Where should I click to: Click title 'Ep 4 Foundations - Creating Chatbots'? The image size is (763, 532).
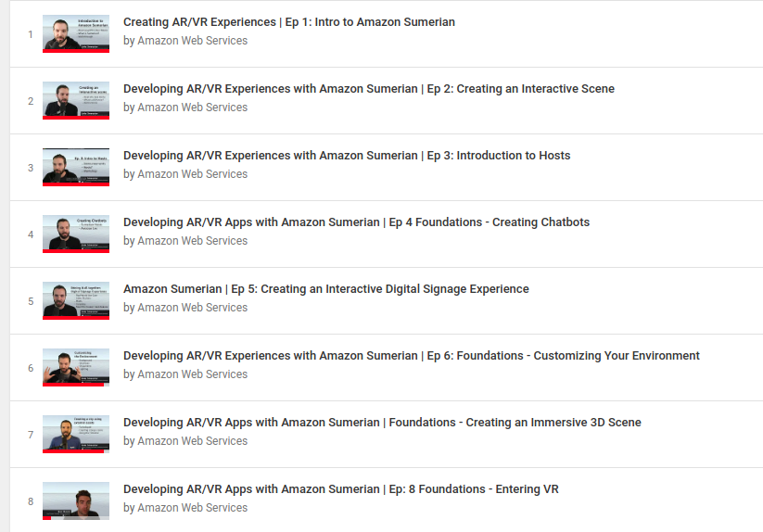tap(356, 222)
